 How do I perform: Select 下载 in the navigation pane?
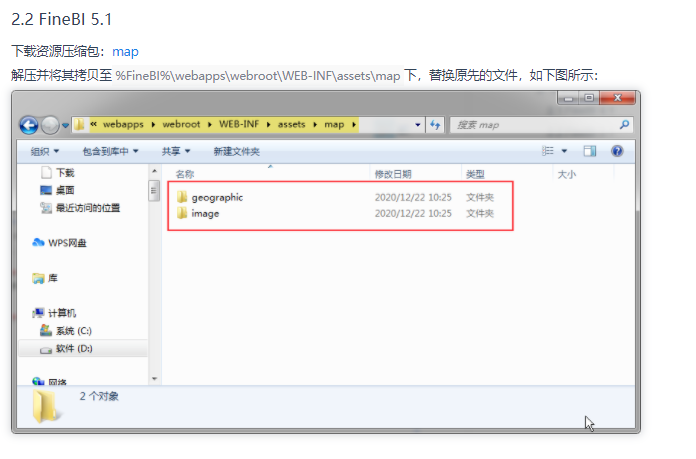65,172
